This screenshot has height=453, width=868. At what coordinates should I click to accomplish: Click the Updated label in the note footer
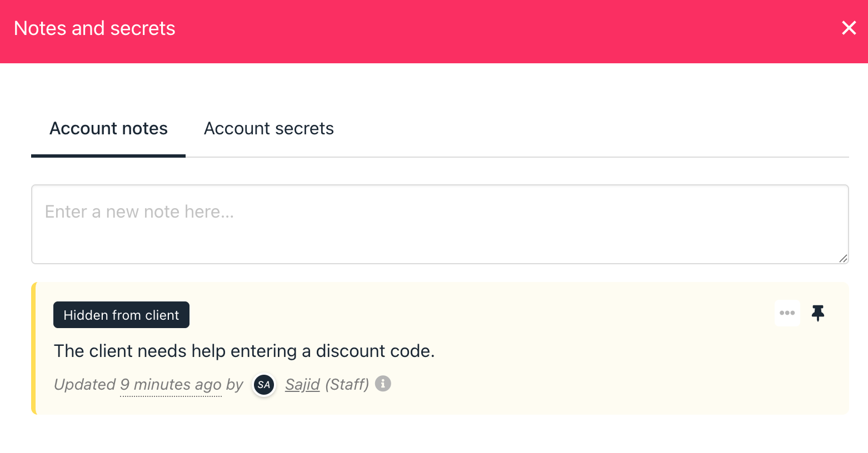(84, 384)
